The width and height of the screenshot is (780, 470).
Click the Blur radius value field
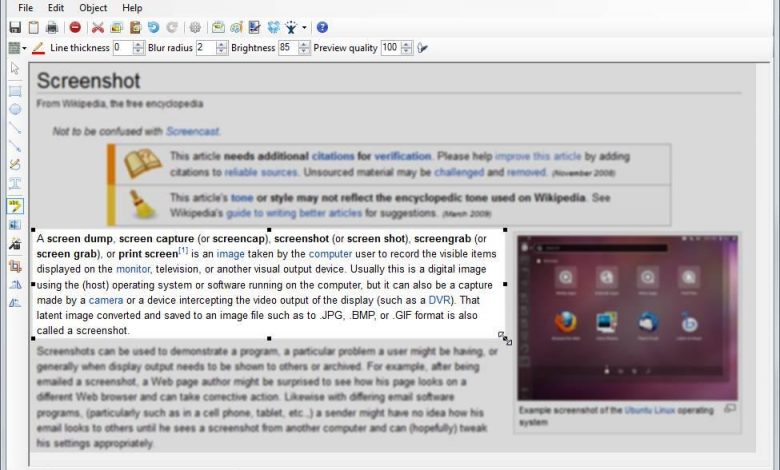coord(206,48)
